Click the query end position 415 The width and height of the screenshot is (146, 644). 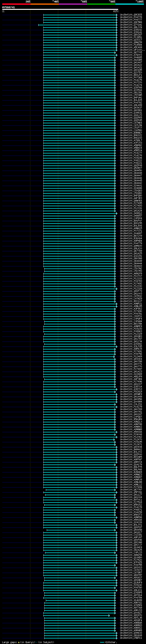[x=115, y=11]
